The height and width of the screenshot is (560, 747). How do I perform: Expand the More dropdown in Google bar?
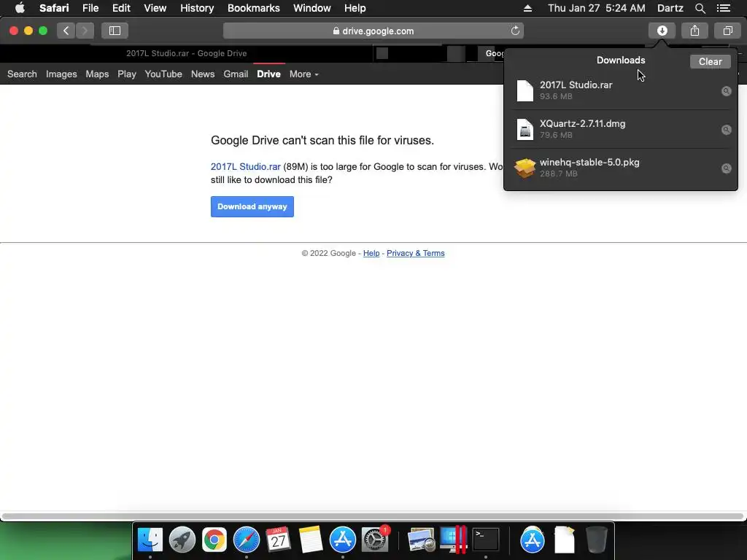pos(303,74)
